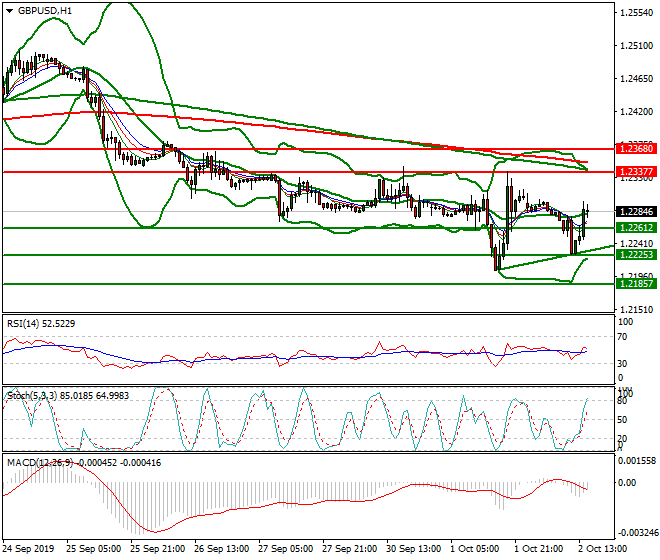Click the MACD(12,26,9) indicator label
This screenshot has height=560, width=660.
(x=84, y=463)
